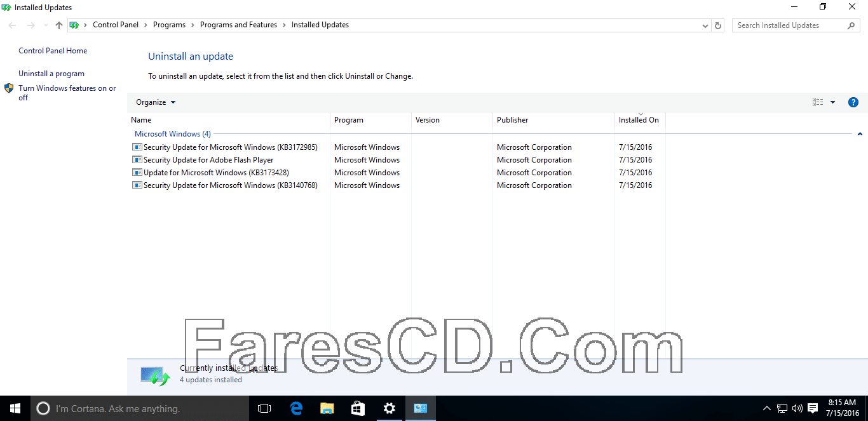
Task: Change the view with the views icon
Action: [x=818, y=102]
